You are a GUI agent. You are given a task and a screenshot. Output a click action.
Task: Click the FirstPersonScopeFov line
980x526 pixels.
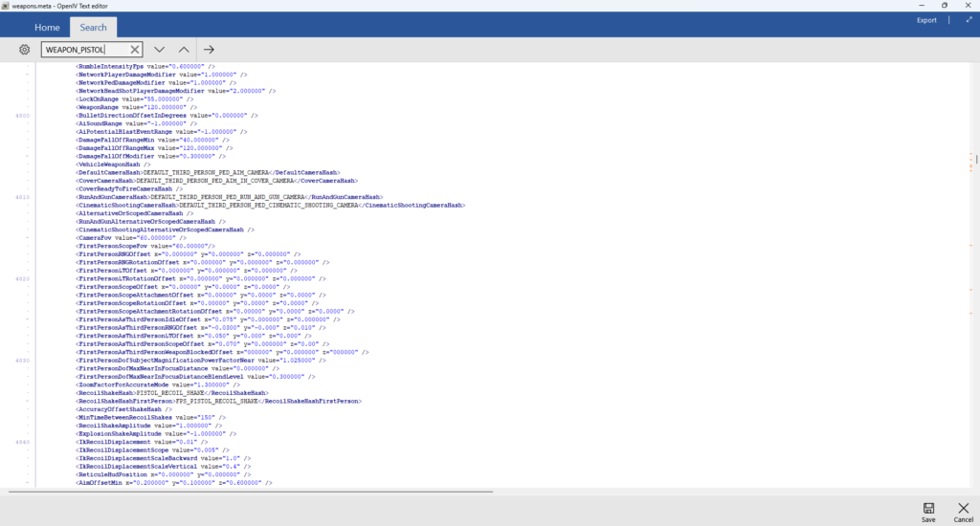click(145, 246)
